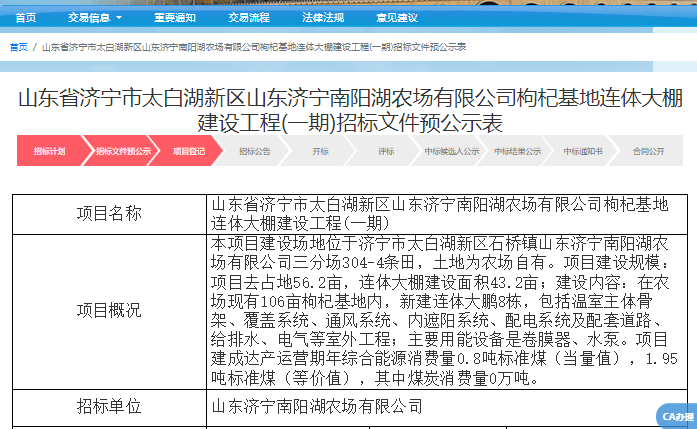Select the 开标 process step
This screenshot has height=429, width=697.
[x=320, y=151]
